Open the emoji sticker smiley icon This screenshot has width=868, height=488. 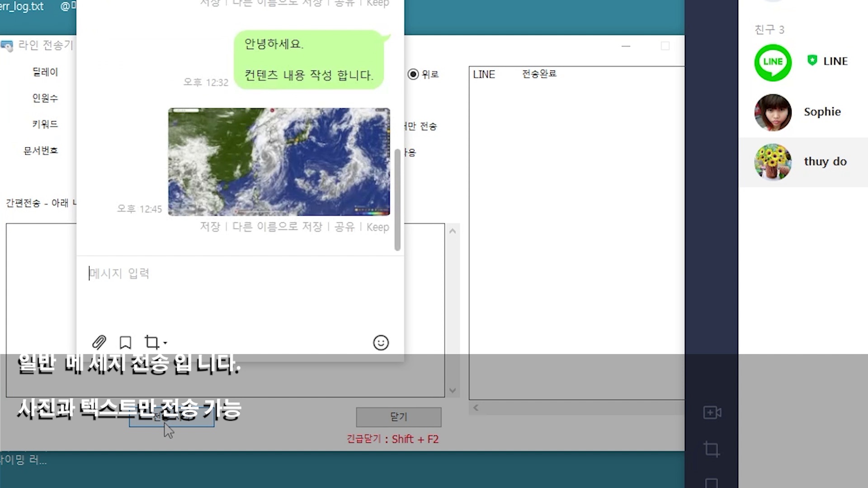click(381, 343)
